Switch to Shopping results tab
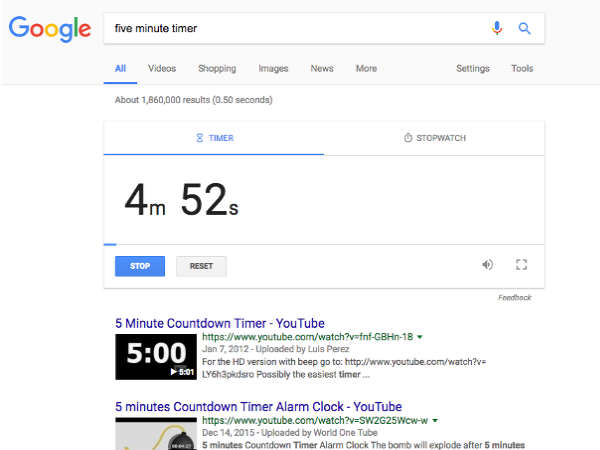 [217, 68]
